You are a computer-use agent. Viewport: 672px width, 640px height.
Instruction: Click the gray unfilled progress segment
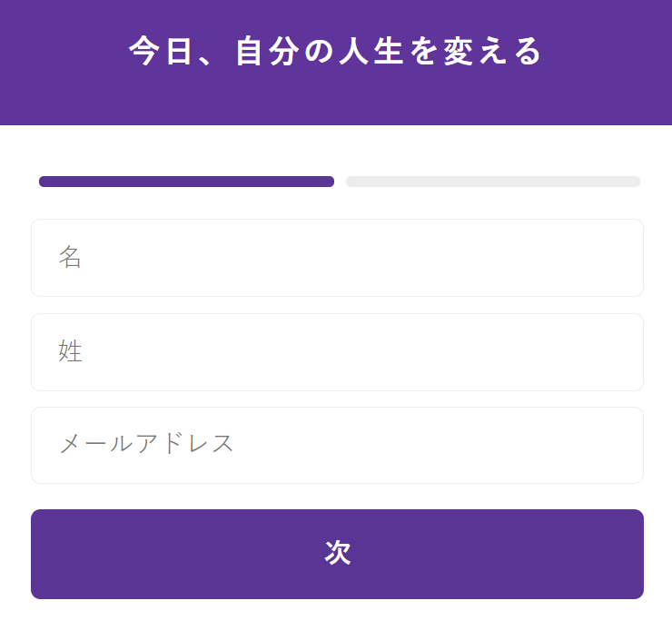(493, 182)
